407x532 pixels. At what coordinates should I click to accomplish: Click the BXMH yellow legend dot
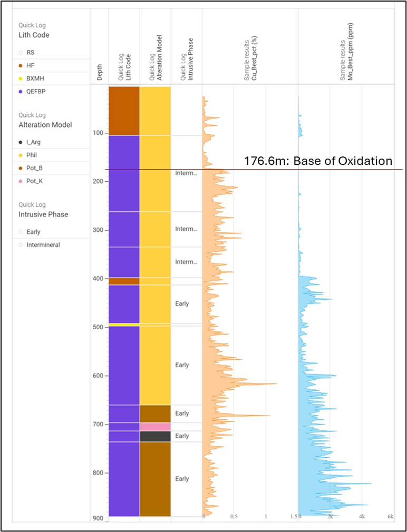(20, 78)
